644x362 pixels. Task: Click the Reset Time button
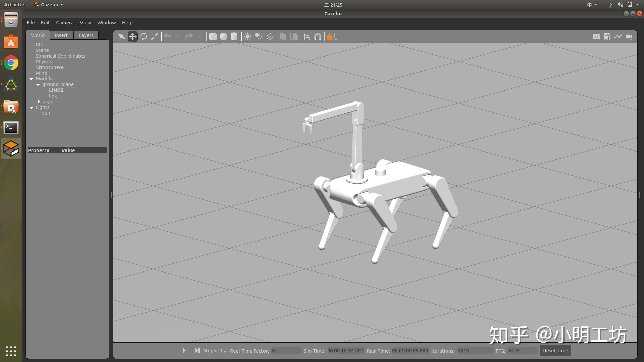555,351
